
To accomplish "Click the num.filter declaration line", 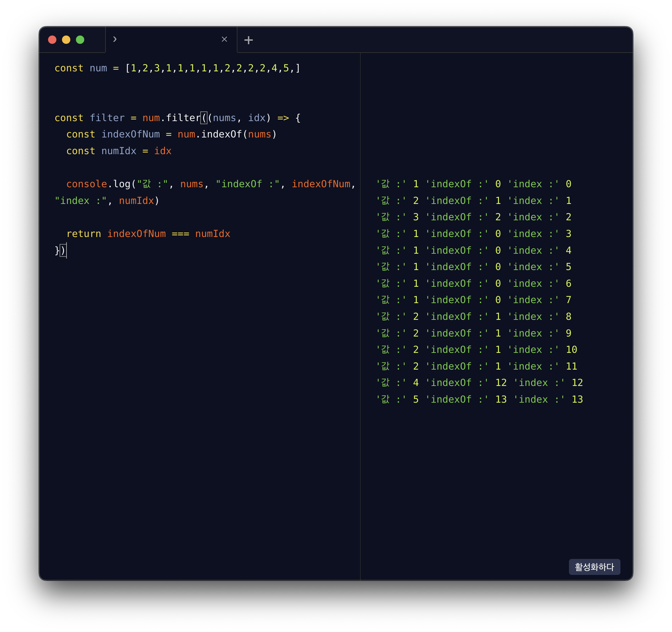I will pyautogui.click(x=177, y=118).
